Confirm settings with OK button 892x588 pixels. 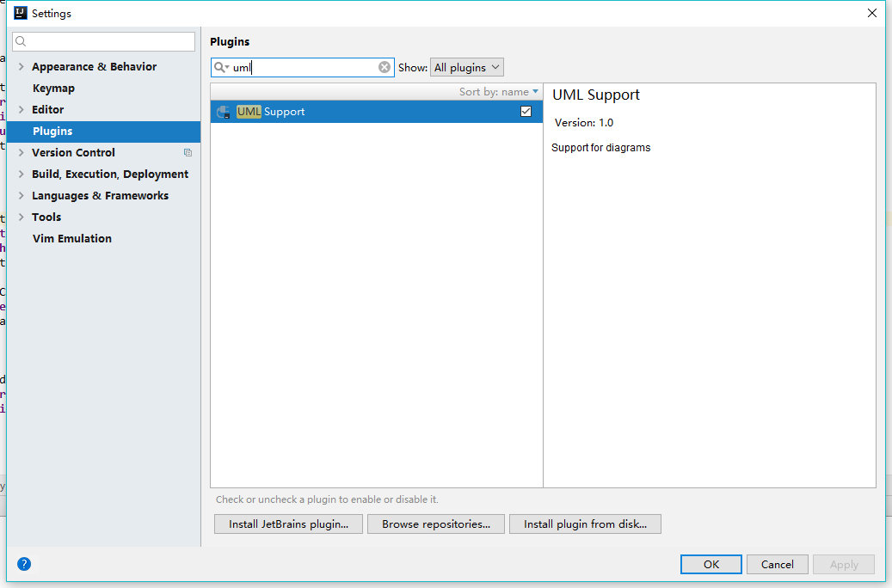click(711, 564)
